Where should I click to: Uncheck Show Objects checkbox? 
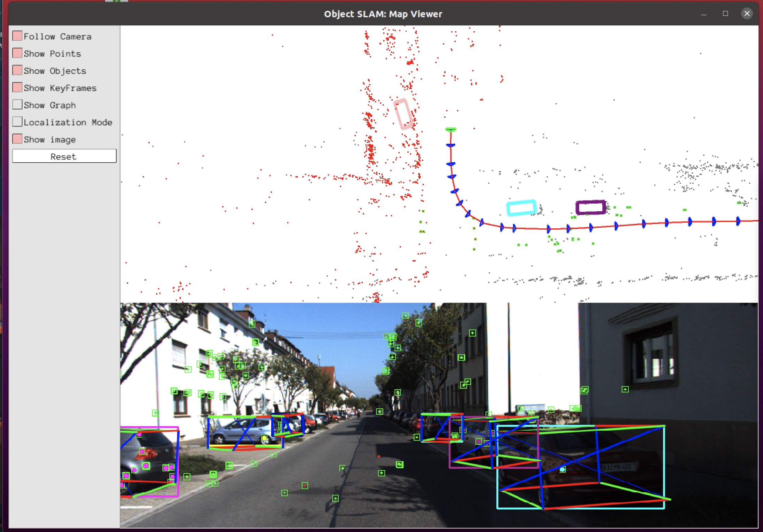(17, 70)
